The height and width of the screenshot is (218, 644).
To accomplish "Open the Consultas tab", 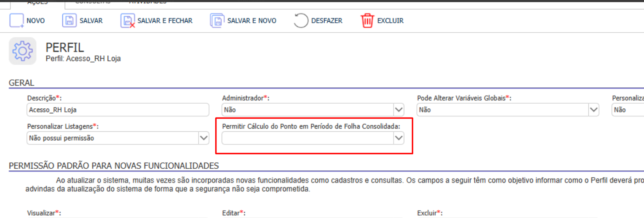I will click(93, 2).
